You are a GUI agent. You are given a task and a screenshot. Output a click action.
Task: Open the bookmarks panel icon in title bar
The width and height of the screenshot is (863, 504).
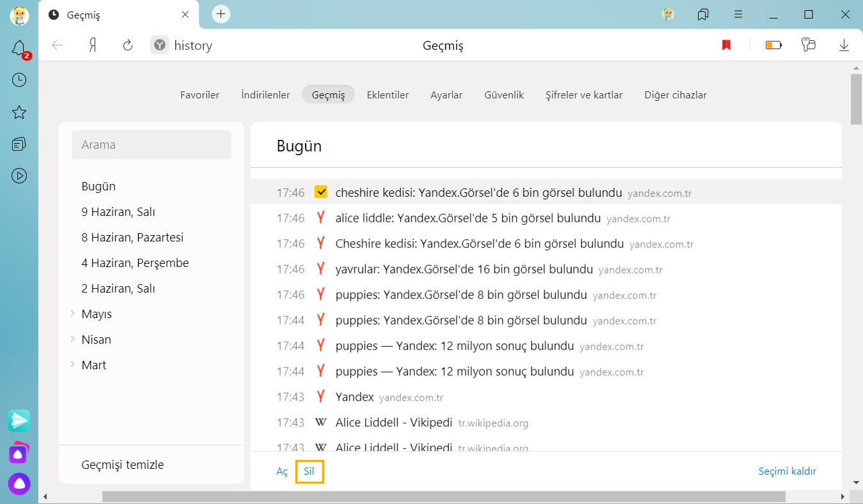tap(703, 14)
